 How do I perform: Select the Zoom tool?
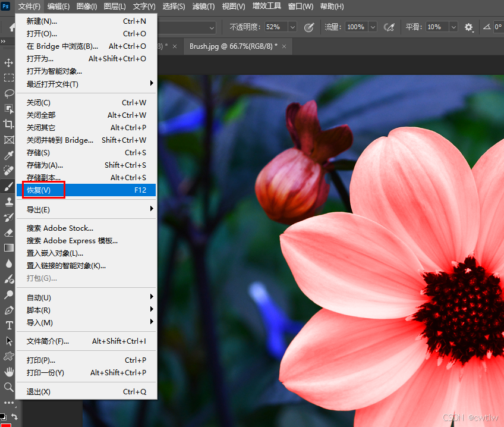9,387
